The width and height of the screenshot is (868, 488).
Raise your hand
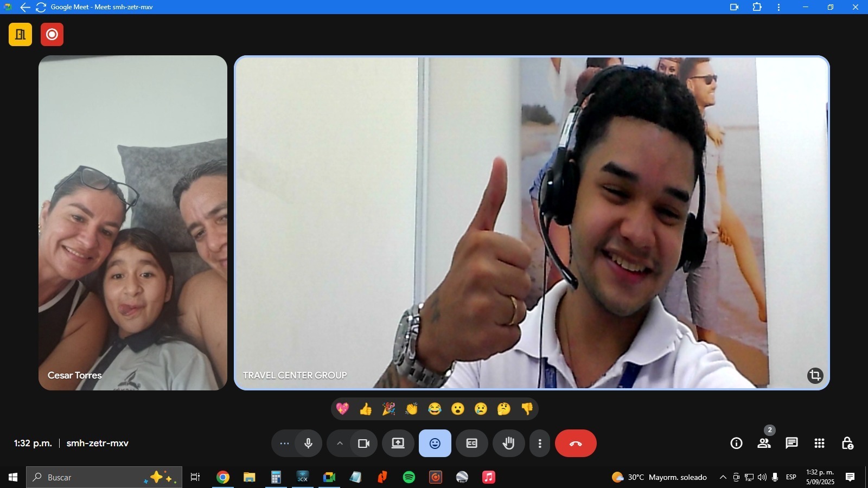508,444
